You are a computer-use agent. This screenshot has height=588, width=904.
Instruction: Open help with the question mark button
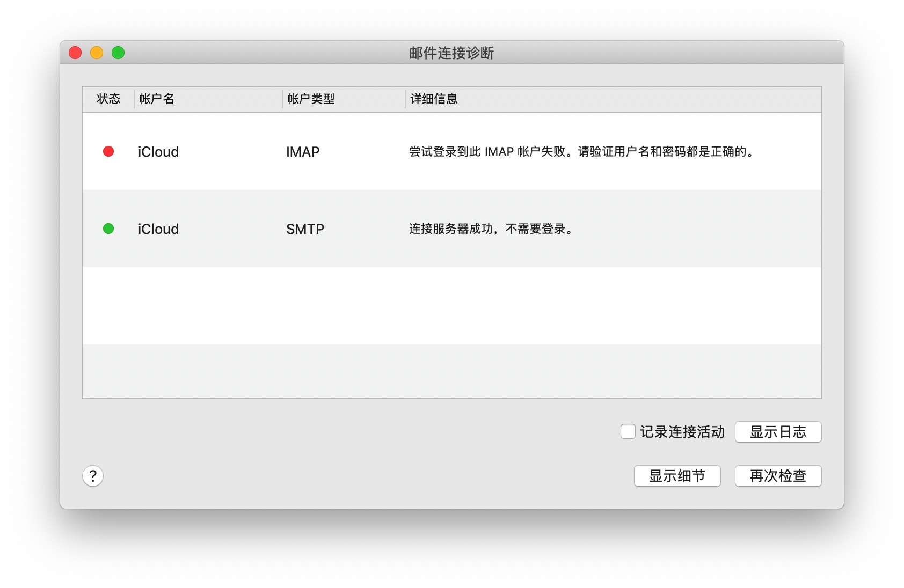93,476
